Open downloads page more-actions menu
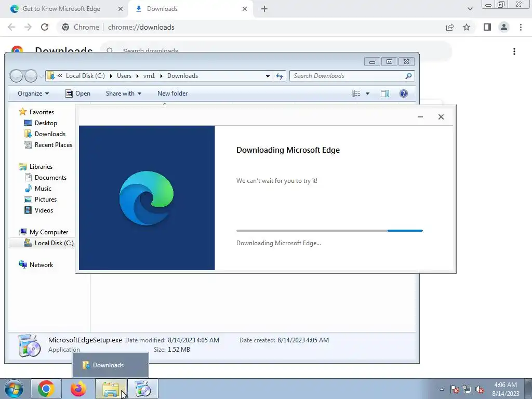Viewport: 532px width, 399px height. tap(514, 51)
